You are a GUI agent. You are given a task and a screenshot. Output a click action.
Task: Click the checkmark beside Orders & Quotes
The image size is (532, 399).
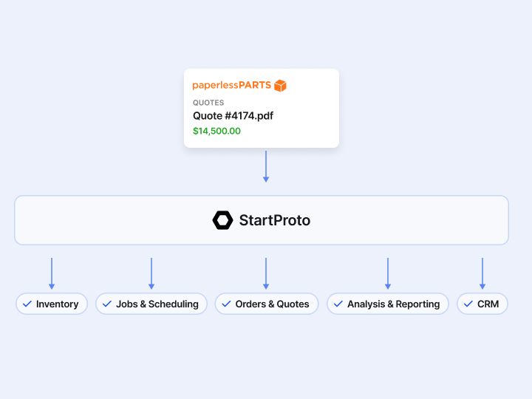(226, 304)
